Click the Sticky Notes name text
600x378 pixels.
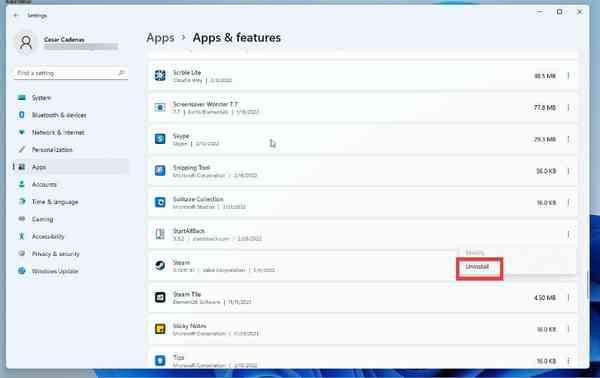(189, 326)
